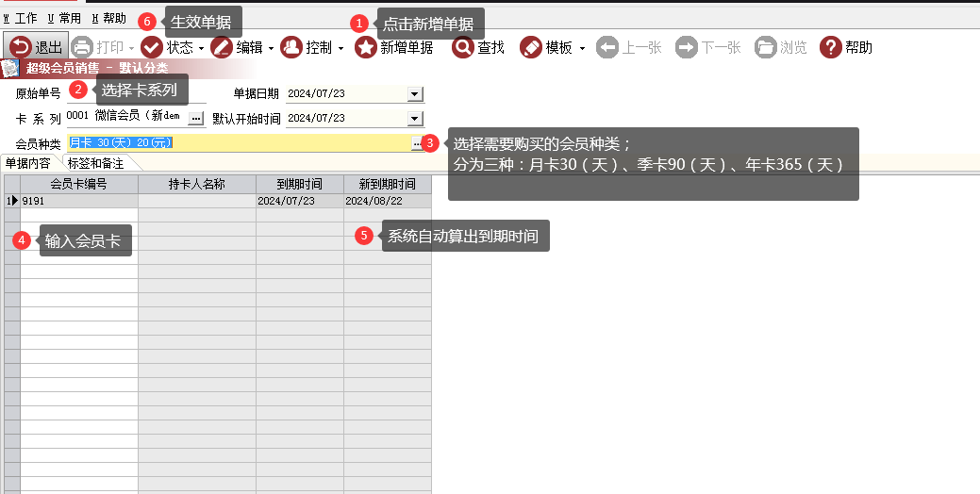Open the 状态 dropdown arrow
Screen dimensions: 980x494
201,48
